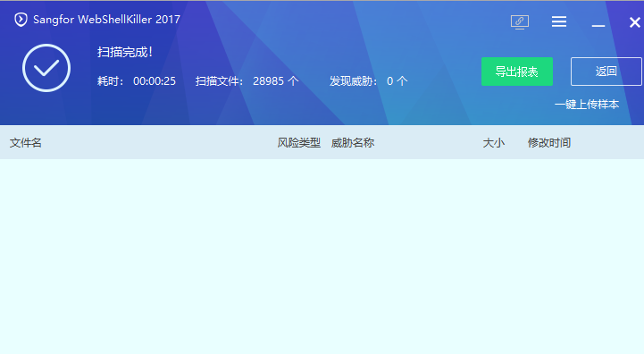Click the Sangfor shield logo icon
Screen dimensions: 644x354
21,20
